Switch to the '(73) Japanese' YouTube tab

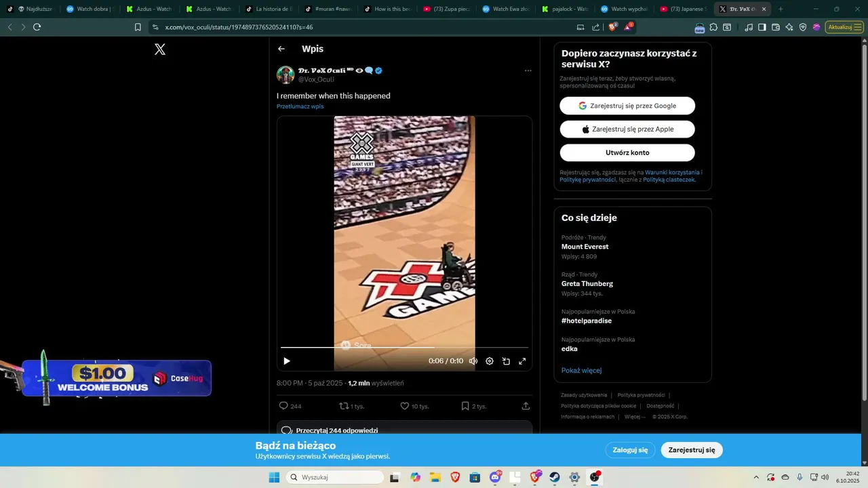pyautogui.click(x=685, y=9)
